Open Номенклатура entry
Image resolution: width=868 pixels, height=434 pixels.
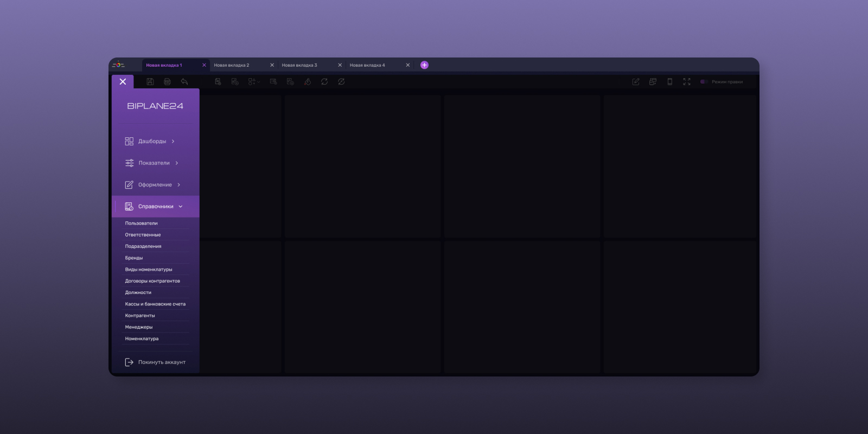[x=156, y=339]
